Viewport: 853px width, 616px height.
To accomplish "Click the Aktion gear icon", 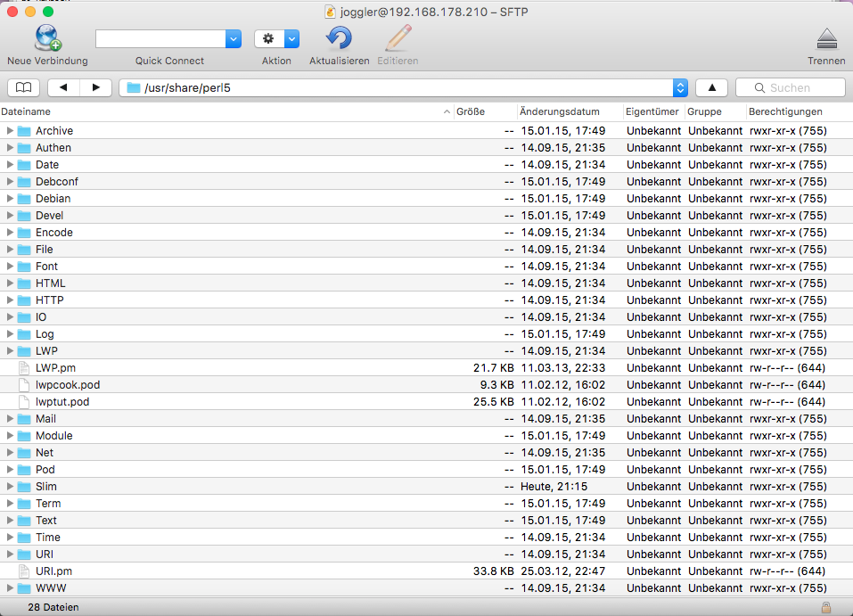I will pyautogui.click(x=269, y=38).
